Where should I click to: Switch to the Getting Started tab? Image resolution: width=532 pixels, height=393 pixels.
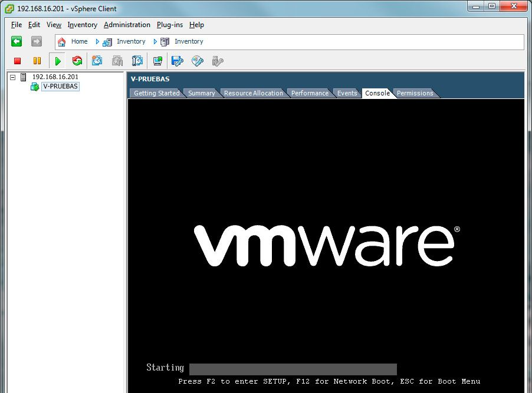click(x=156, y=93)
